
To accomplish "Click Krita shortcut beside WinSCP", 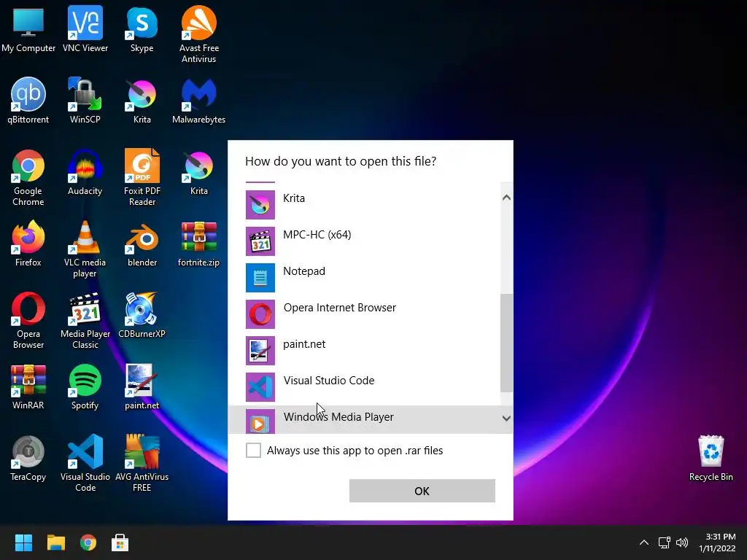I will click(x=142, y=101).
